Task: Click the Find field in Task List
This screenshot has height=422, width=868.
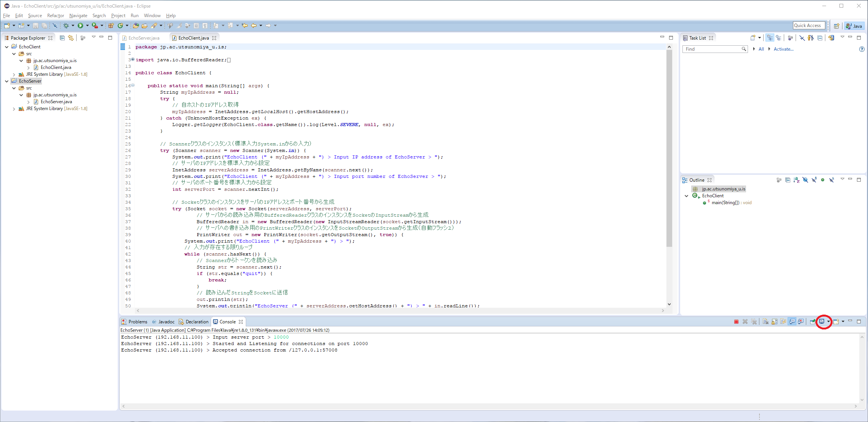Action: (x=714, y=49)
